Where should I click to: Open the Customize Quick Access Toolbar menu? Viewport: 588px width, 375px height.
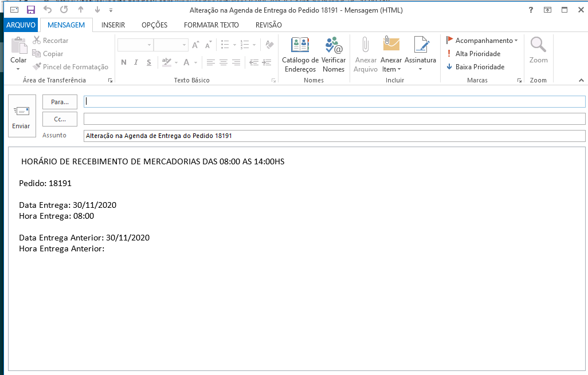(111, 10)
